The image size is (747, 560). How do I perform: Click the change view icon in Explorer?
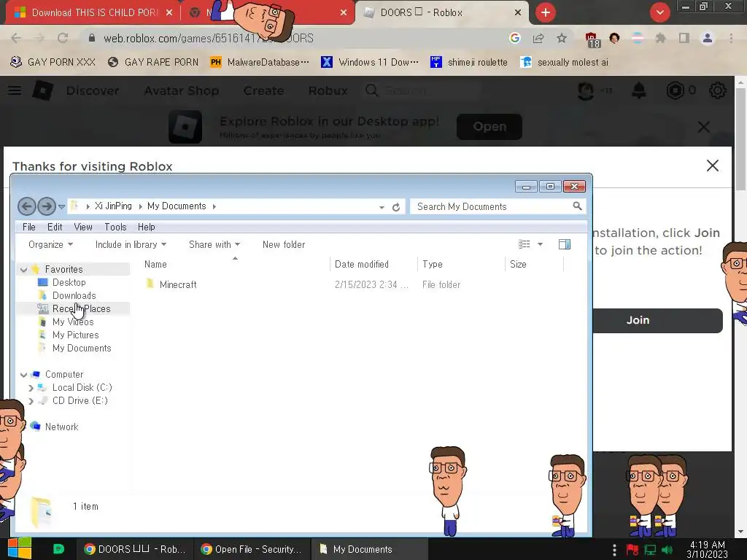tap(524, 244)
